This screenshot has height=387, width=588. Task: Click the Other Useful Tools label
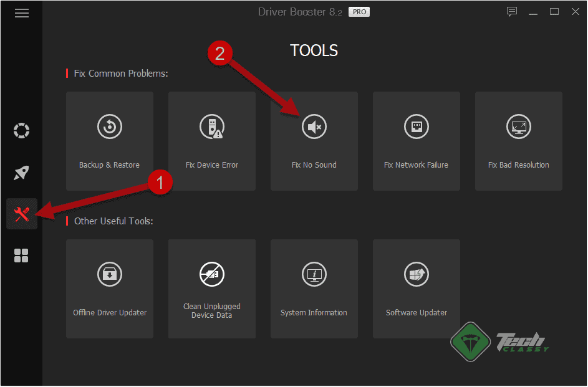coord(114,221)
